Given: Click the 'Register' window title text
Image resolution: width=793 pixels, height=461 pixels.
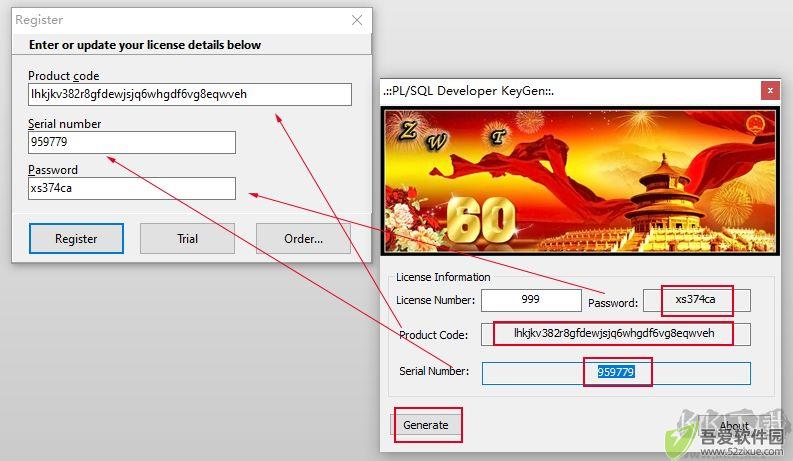Looking at the screenshot, I should [39, 20].
